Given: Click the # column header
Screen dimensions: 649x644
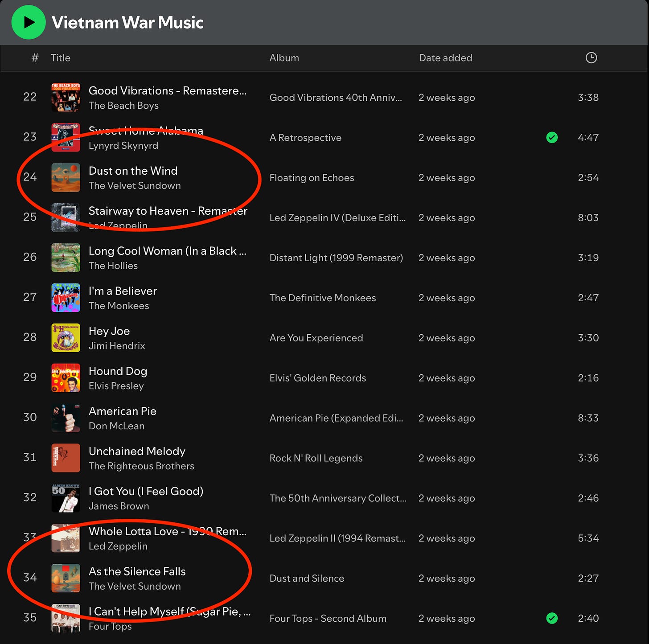Looking at the screenshot, I should 35,58.
